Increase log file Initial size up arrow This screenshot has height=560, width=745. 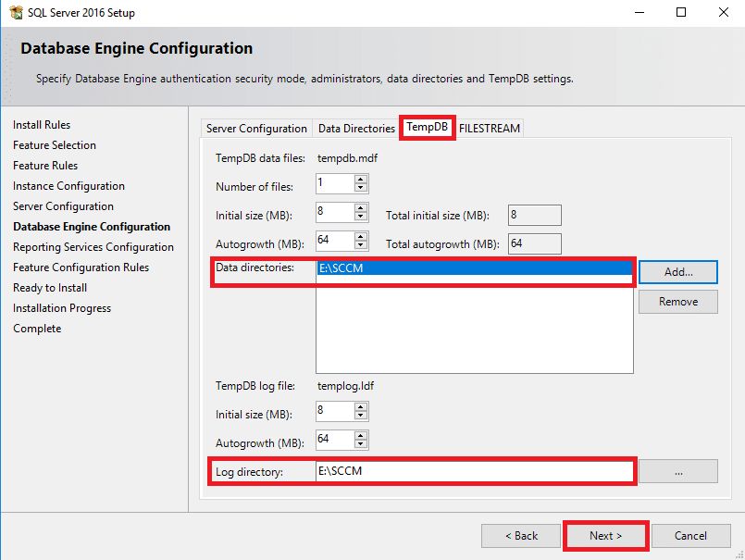[361, 407]
